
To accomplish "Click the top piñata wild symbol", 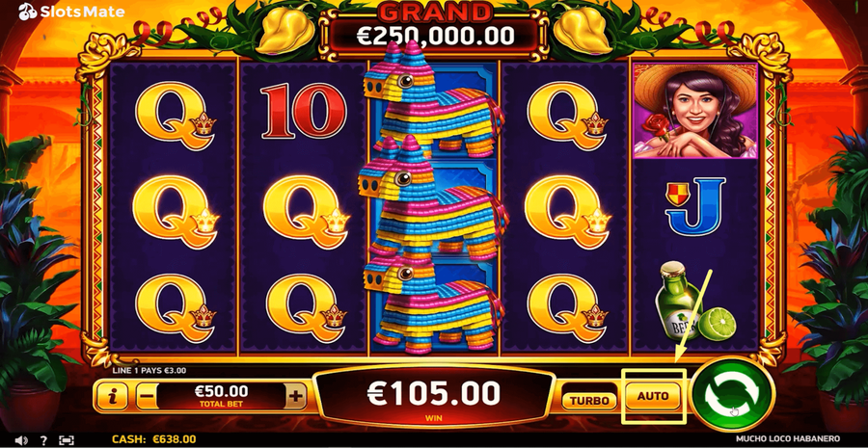I will (x=433, y=99).
